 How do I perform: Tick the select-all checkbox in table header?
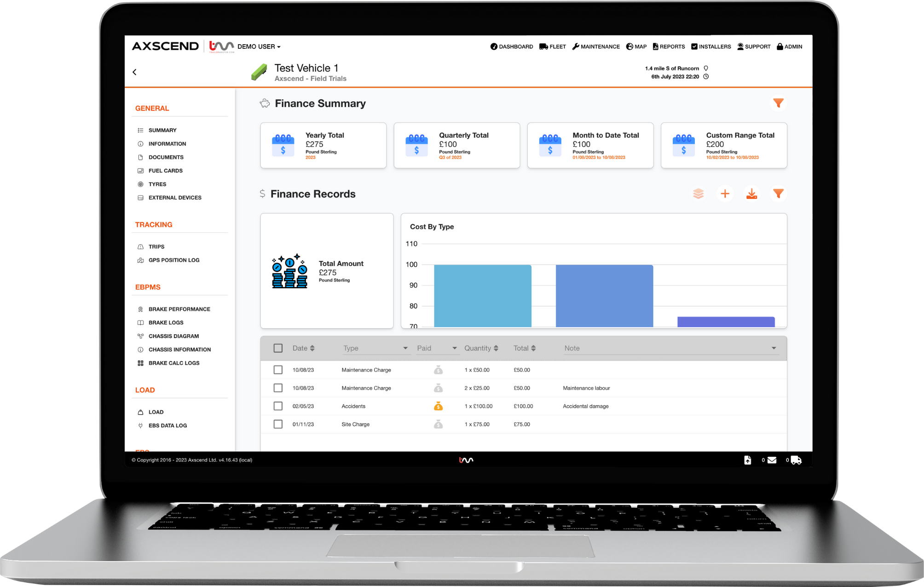point(277,348)
